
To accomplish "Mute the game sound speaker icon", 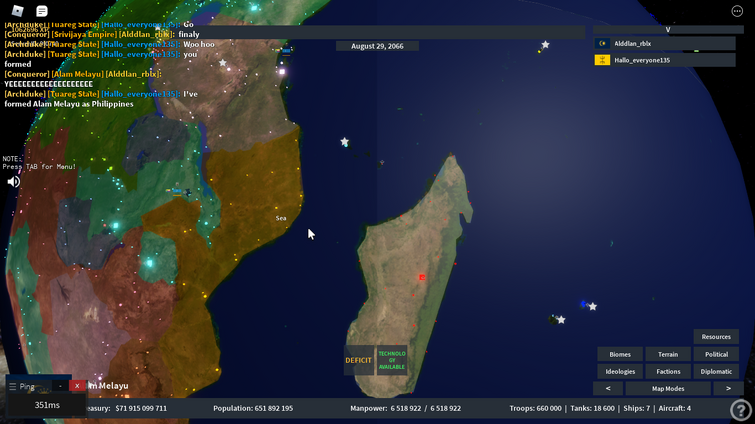I will point(13,181).
